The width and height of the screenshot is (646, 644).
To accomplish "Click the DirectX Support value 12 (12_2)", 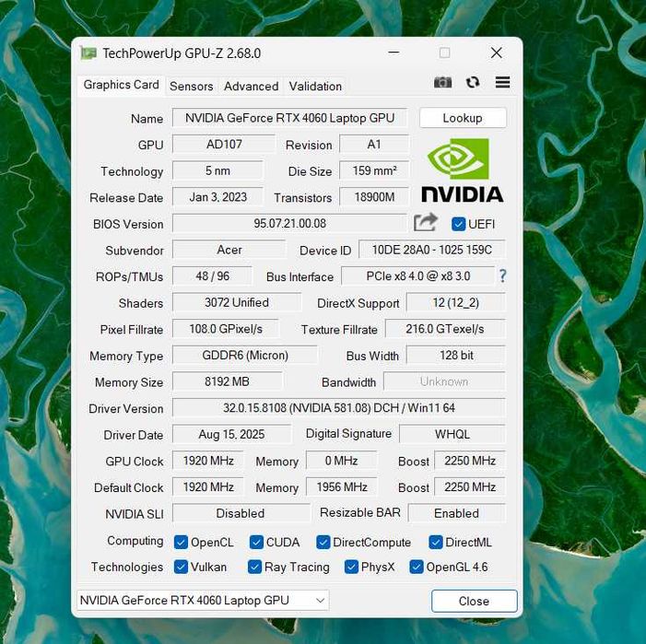I will (455, 302).
